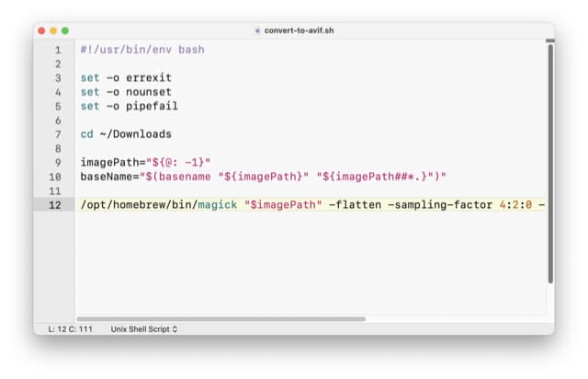Click the /opt/homebrew/bin/ path on line 12
The height and width of the screenshot is (379, 588).
[x=139, y=205]
